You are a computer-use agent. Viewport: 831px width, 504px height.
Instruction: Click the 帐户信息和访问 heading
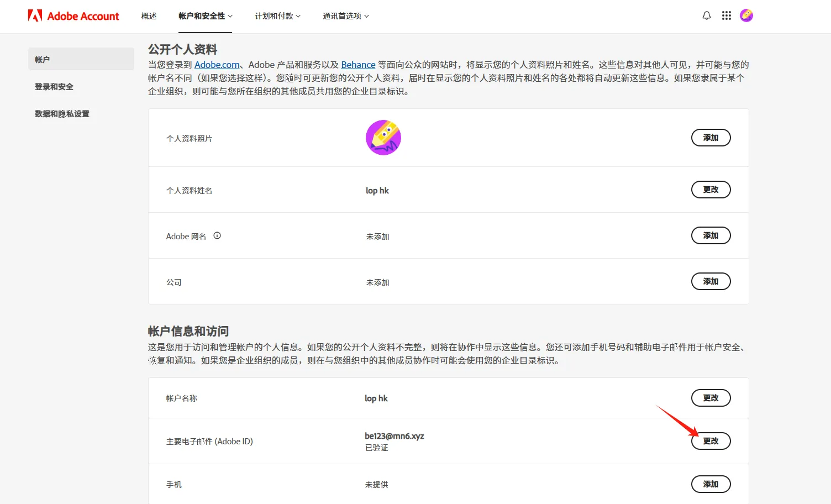pos(188,331)
